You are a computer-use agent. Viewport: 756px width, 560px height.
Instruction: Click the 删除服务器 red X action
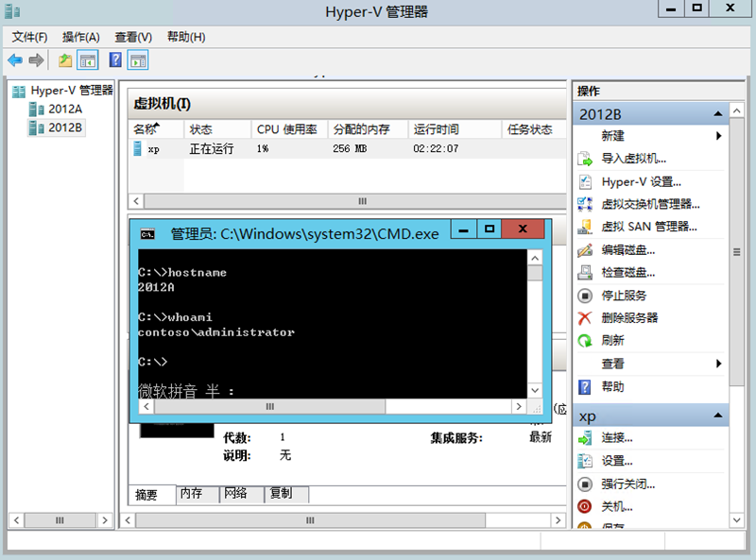[x=584, y=318]
